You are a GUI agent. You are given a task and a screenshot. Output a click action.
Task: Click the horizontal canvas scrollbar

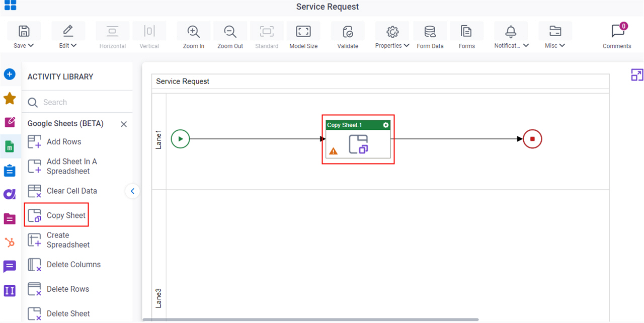click(310, 319)
